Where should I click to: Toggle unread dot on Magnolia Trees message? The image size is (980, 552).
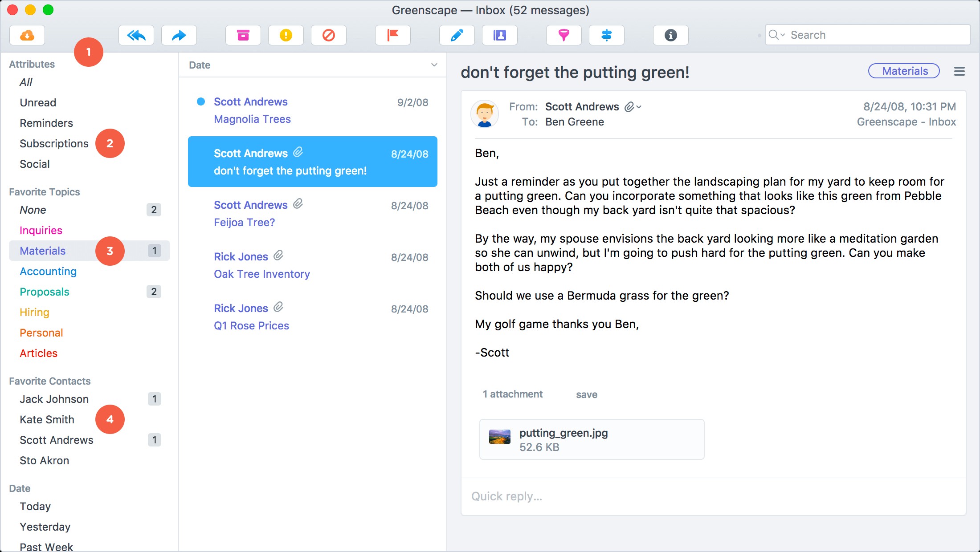201,102
